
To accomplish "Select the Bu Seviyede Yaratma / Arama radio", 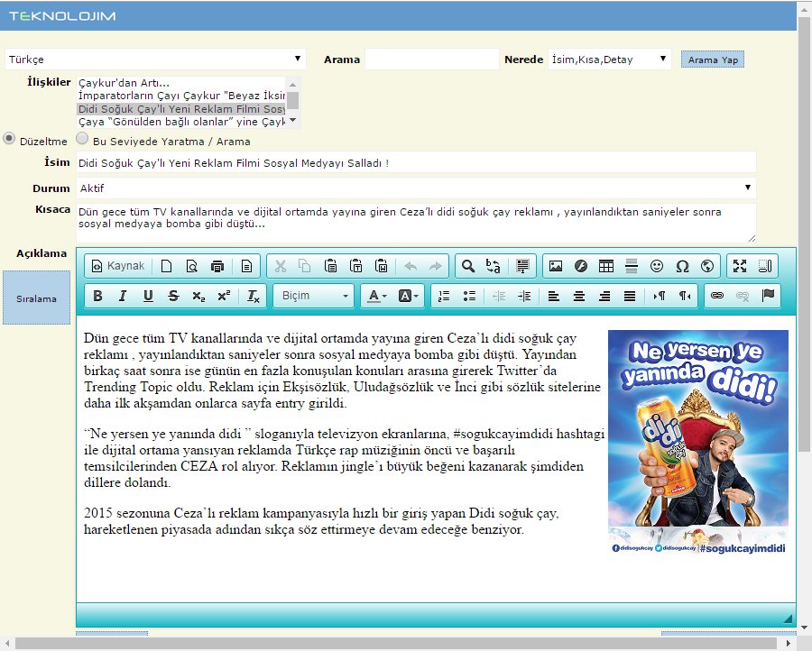I will (82, 138).
